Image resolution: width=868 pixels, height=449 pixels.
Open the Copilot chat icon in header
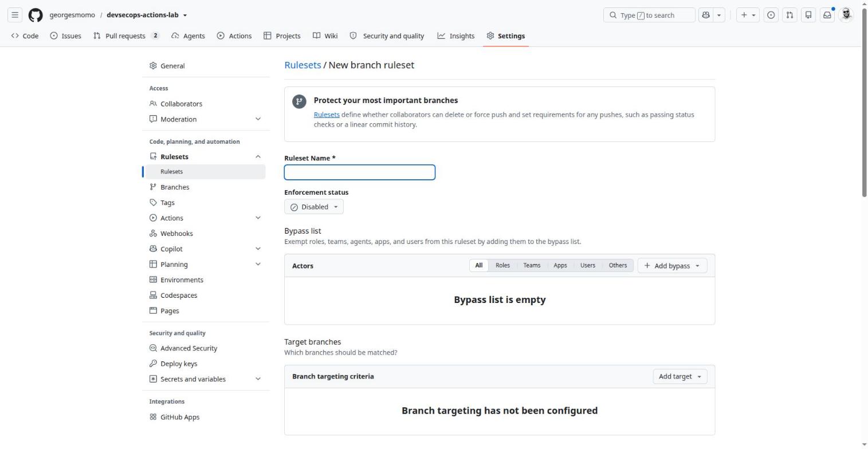pos(705,15)
